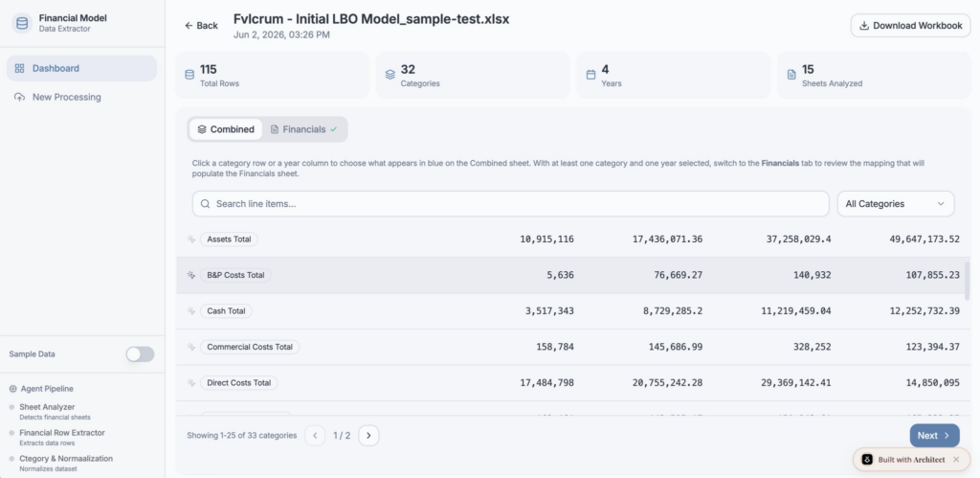Click the value 20,755,242.28

point(667,383)
